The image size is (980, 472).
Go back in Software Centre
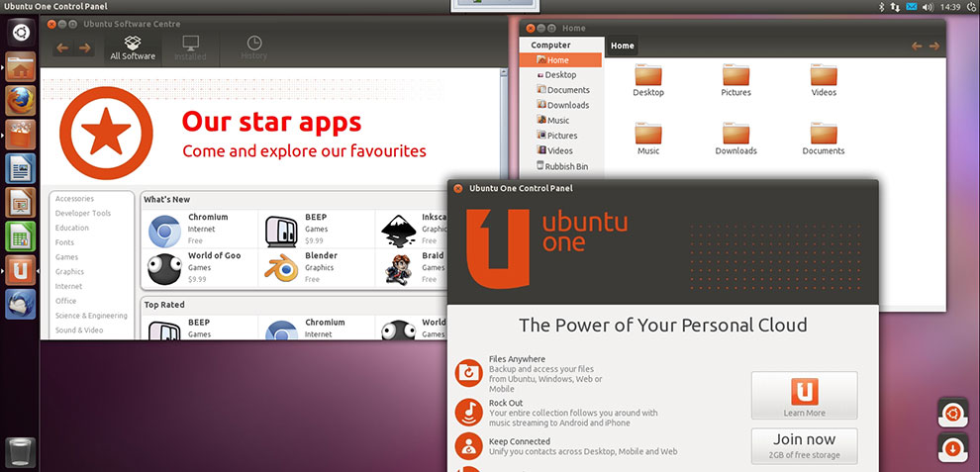62,48
